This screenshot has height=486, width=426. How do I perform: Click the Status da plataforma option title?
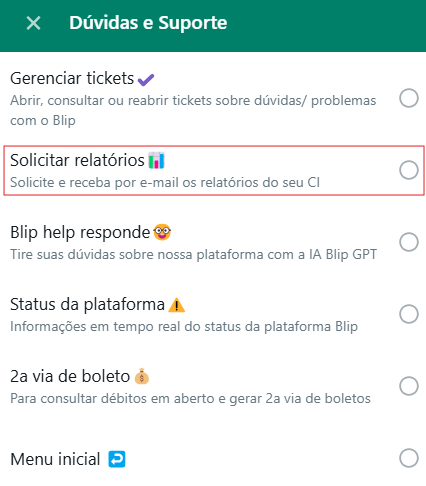pyautogui.click(x=87, y=305)
